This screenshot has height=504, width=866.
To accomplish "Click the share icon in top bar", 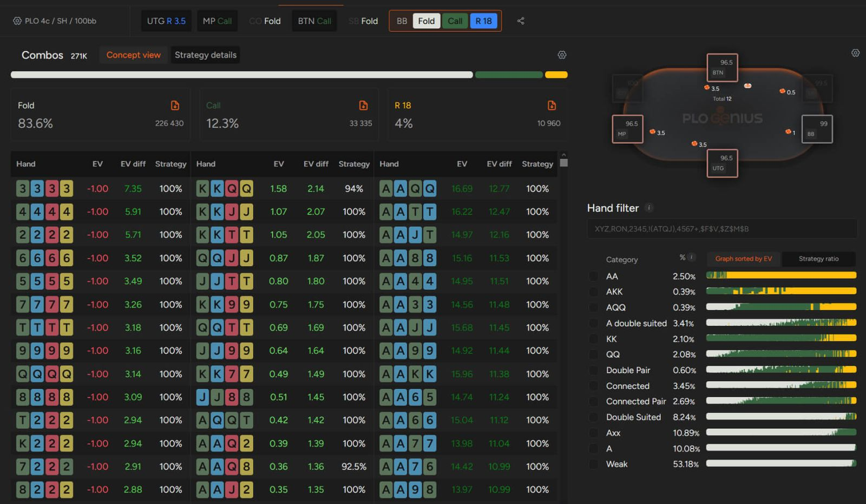I will click(521, 21).
